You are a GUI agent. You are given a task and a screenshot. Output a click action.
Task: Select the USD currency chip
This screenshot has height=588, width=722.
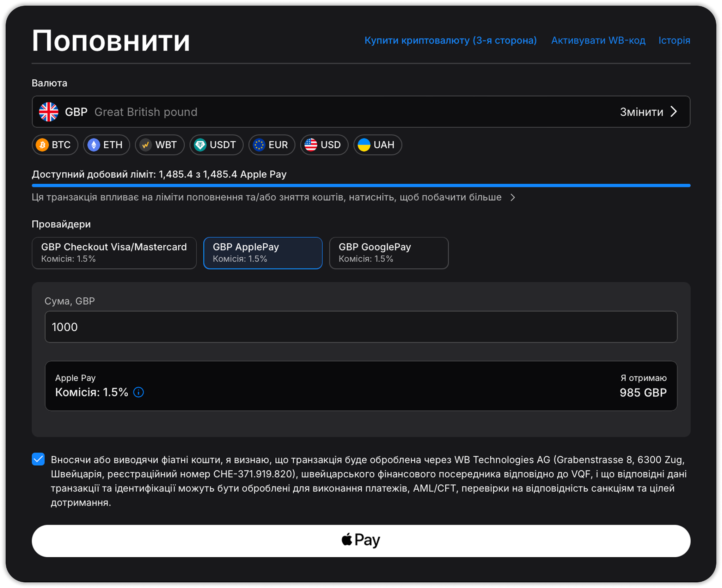[x=324, y=145]
